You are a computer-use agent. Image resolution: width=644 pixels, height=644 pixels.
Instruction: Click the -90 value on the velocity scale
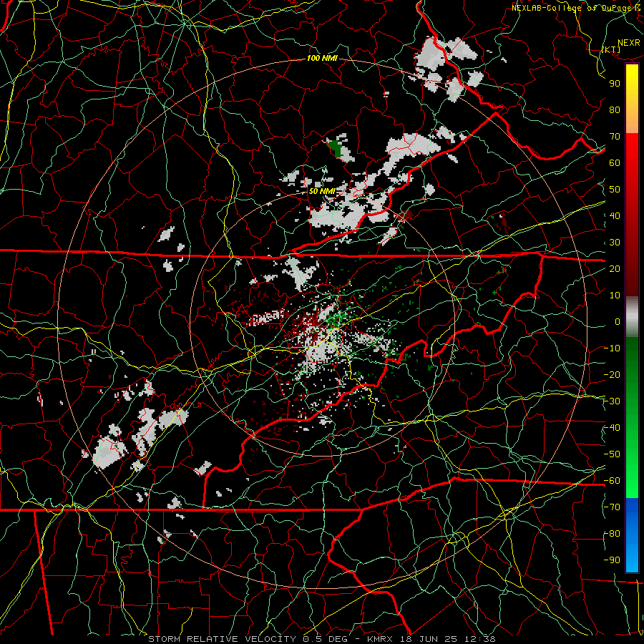point(612,560)
